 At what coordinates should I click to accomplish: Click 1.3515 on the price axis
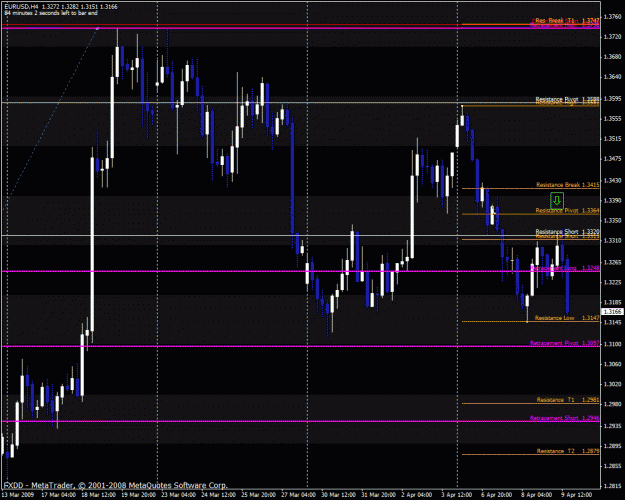click(x=613, y=139)
